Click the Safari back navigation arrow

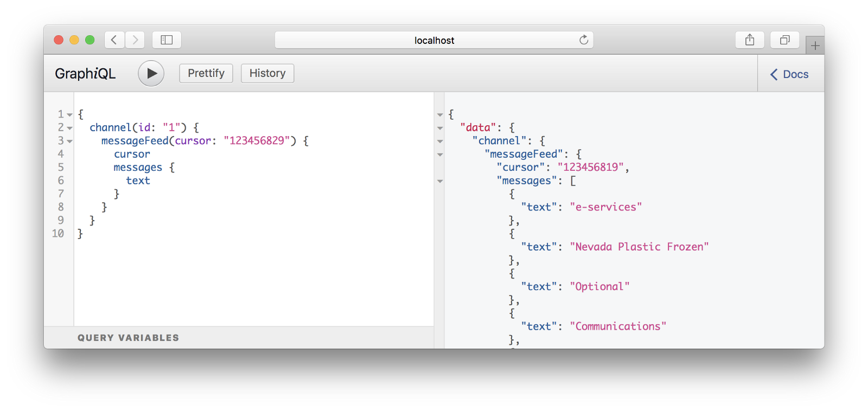(x=114, y=40)
